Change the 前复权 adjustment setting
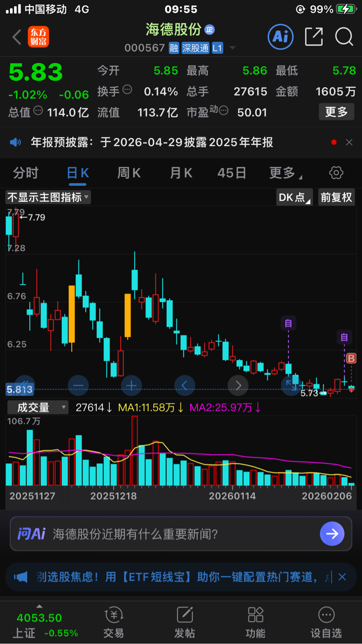Image resolution: width=362 pixels, height=644 pixels. pos(337,198)
